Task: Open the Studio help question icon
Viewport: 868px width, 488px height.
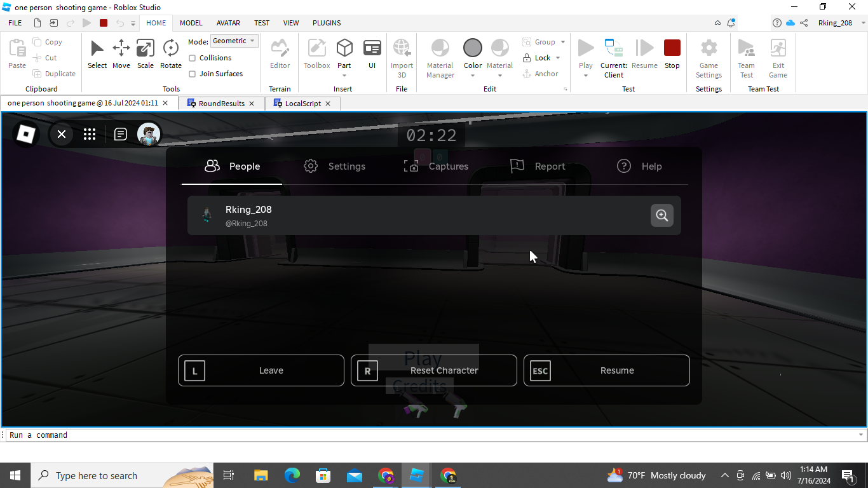Action: tap(776, 23)
